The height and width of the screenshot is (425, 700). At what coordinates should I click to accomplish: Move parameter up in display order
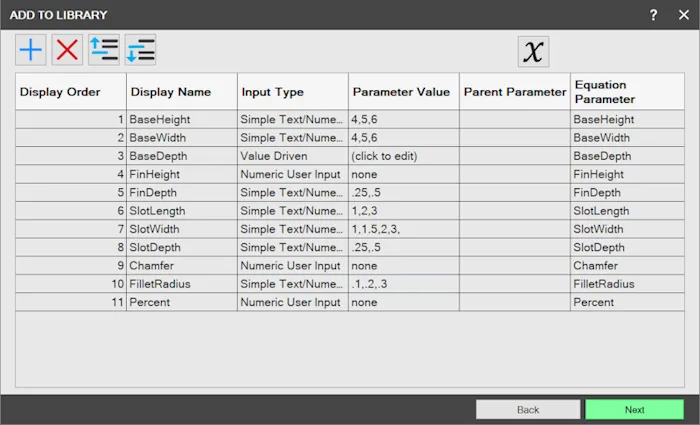[104, 50]
